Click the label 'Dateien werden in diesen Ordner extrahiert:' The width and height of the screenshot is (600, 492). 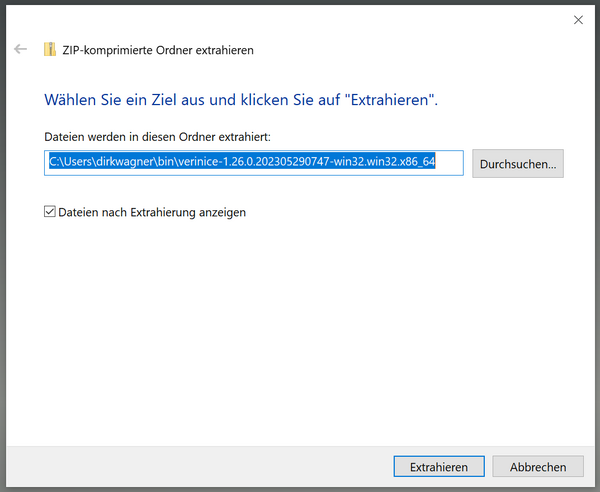[x=158, y=135]
